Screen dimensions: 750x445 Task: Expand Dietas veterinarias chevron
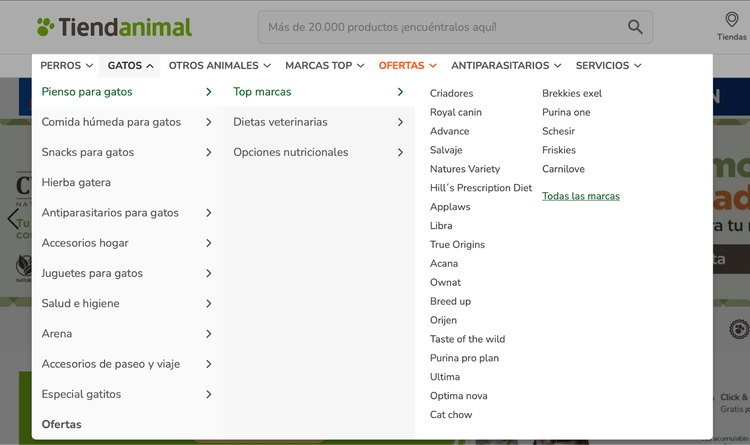(x=400, y=122)
